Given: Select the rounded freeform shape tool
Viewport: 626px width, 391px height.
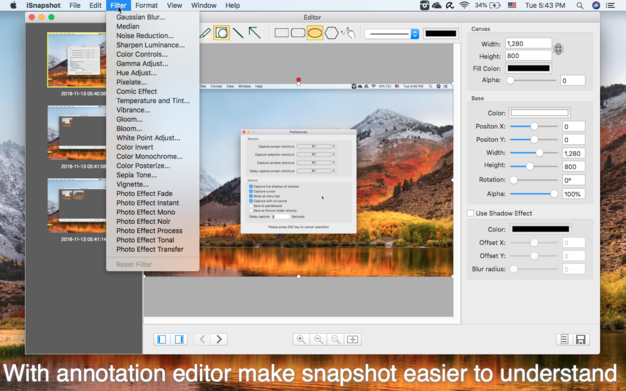Looking at the screenshot, I should click(x=221, y=33).
